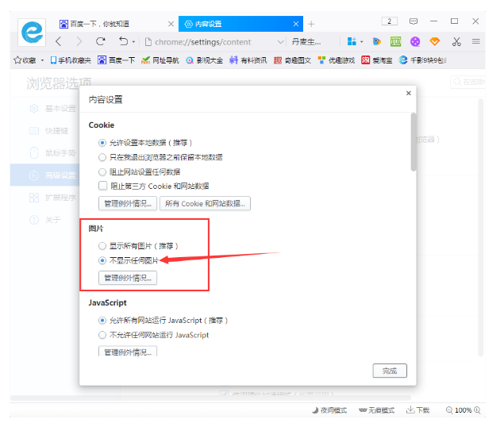Click the dialog vertical scrollbar thumb
Image resolution: width=504 pixels, height=423 pixels.
[414, 142]
